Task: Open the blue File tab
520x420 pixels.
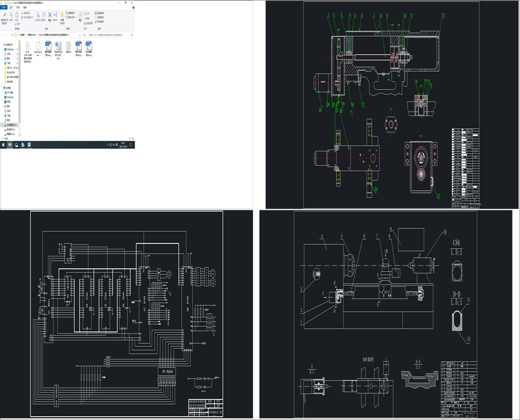Action: tap(4, 7)
